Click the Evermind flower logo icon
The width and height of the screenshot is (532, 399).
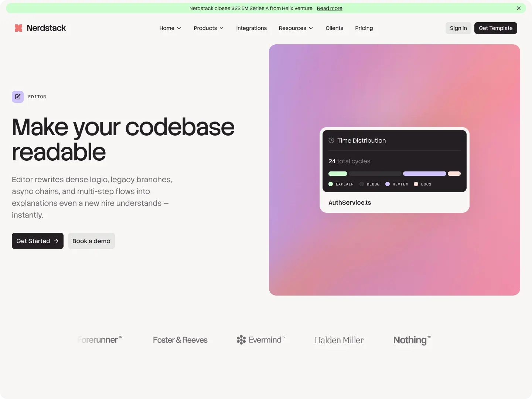tap(241, 340)
